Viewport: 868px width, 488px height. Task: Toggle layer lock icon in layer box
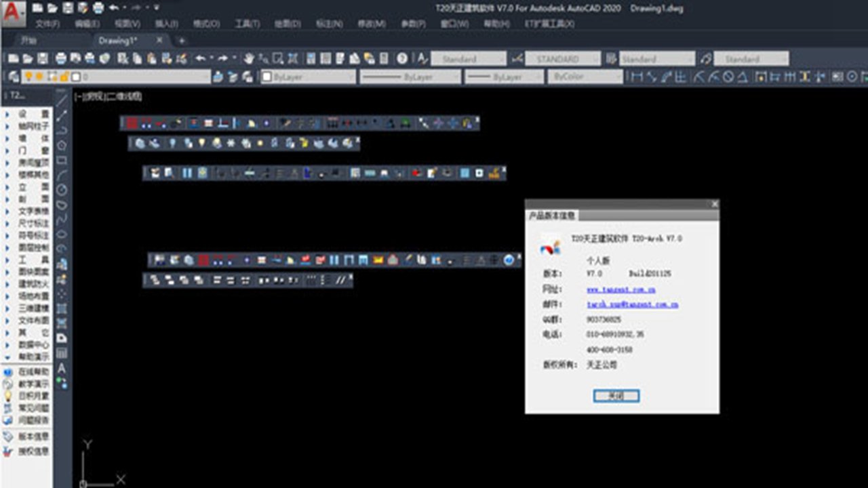[x=64, y=77]
